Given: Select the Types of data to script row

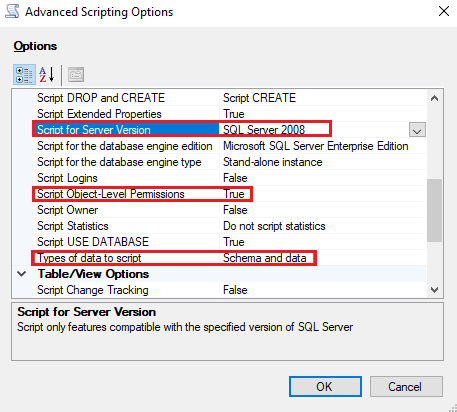Looking at the screenshot, I should pos(229,258).
